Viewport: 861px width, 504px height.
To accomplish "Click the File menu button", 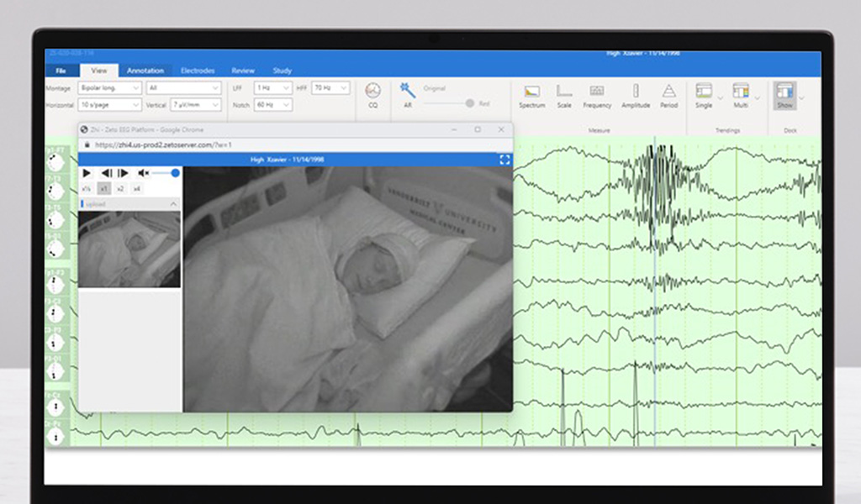I will pyautogui.click(x=61, y=71).
